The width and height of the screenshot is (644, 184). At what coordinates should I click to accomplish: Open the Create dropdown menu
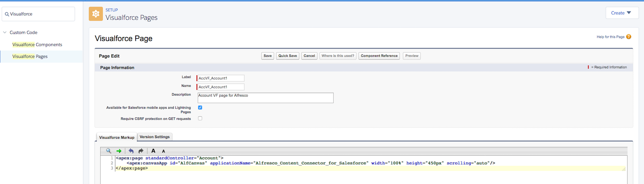[x=622, y=13]
